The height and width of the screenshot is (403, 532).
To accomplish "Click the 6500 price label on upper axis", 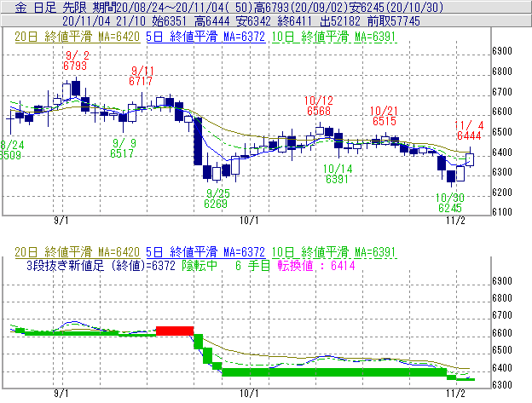I will (x=502, y=132).
